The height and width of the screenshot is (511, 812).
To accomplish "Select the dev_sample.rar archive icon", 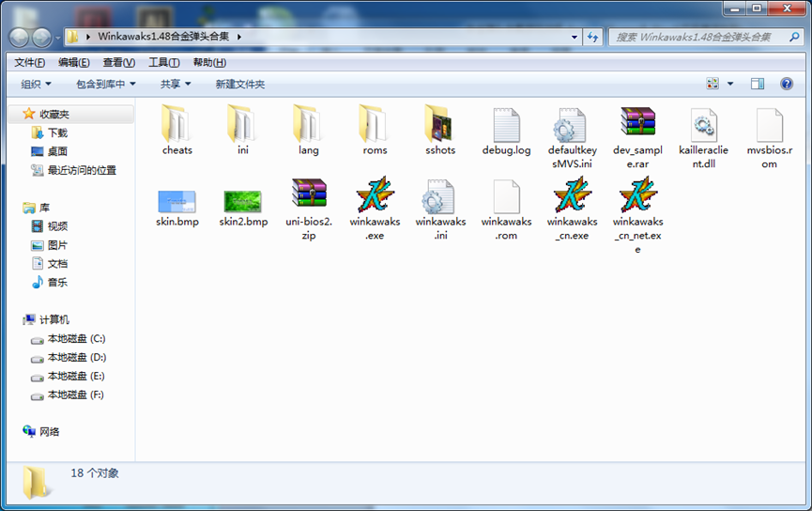I will coord(638,122).
